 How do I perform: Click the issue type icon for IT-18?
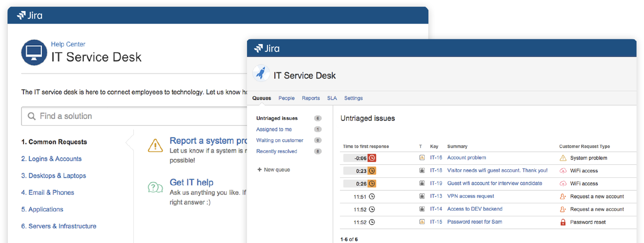(422, 171)
